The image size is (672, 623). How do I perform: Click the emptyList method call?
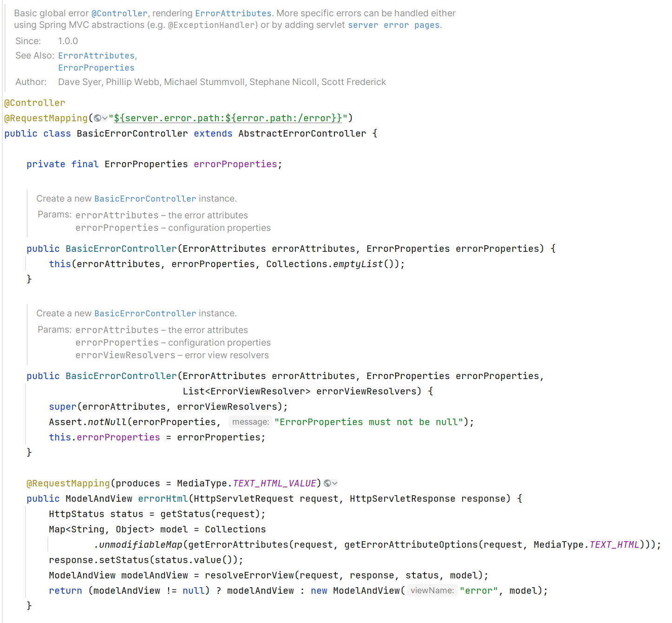[358, 264]
